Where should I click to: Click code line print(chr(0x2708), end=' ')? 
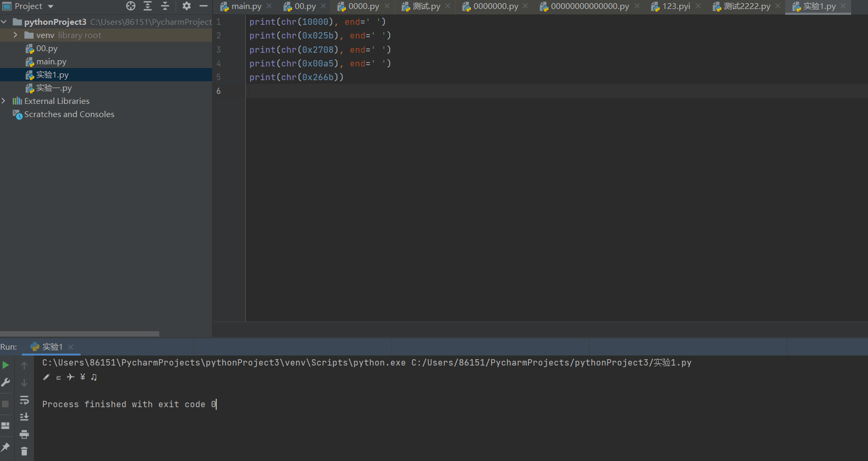coord(320,50)
